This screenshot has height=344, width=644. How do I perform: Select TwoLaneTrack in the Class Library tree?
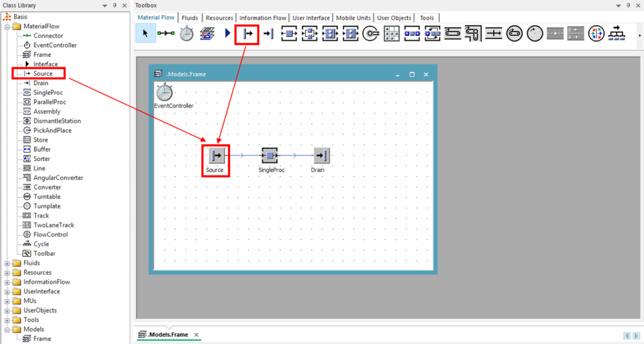[x=54, y=225]
